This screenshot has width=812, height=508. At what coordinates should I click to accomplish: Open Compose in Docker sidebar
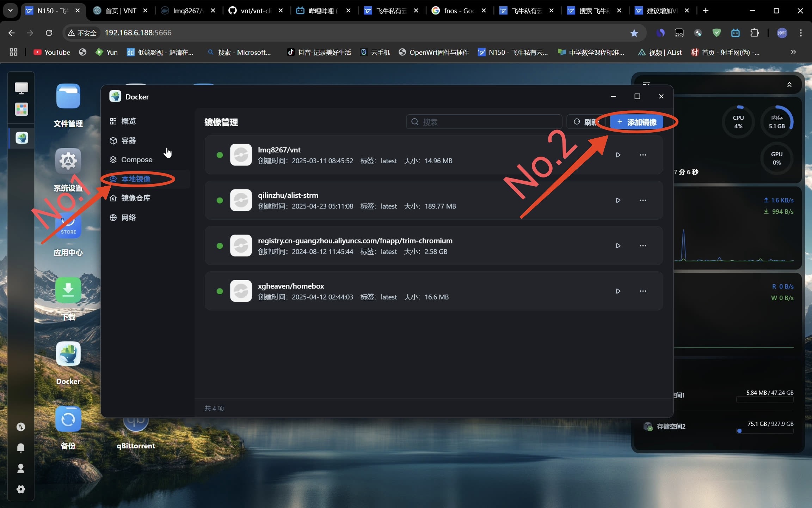click(147, 160)
